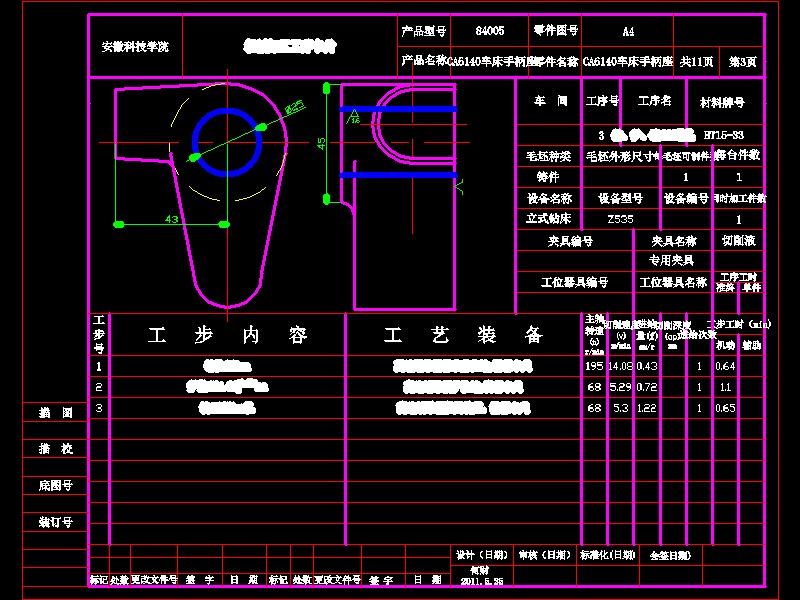Click spindle speed value 195
This screenshot has height=600, width=800.
coord(594,366)
